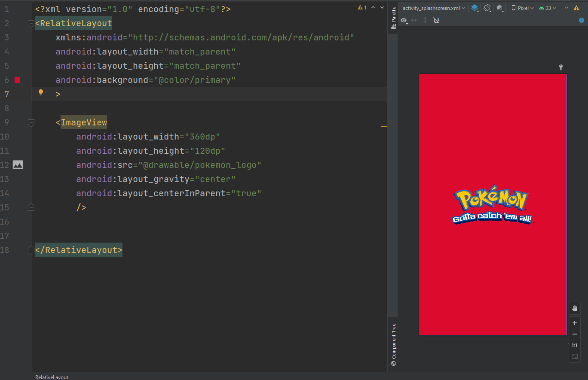Change the API level 33 dropdown

tap(548, 8)
